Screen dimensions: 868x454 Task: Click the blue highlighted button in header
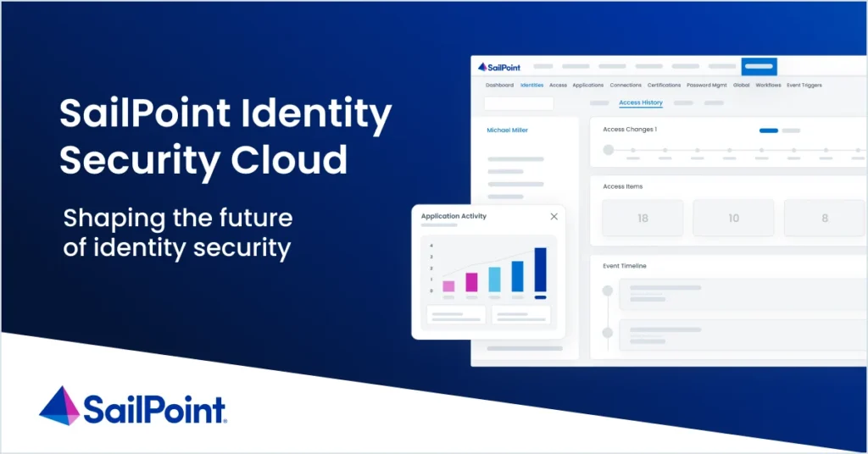(759, 66)
